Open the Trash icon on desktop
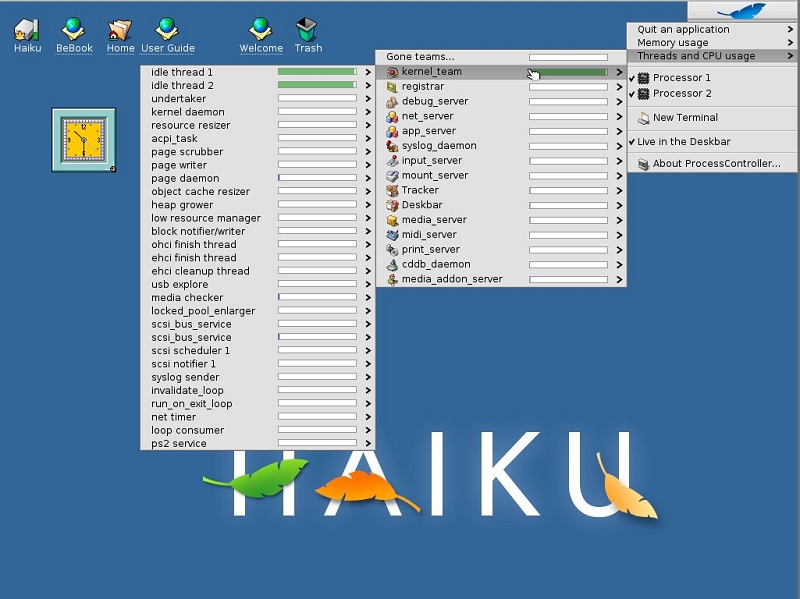Screen dimensions: 800x599 pos(307,30)
